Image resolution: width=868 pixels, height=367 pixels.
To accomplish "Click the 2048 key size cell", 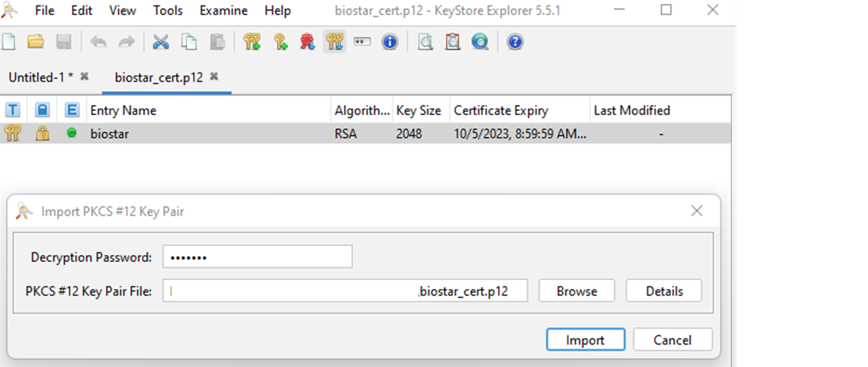I will (x=409, y=134).
